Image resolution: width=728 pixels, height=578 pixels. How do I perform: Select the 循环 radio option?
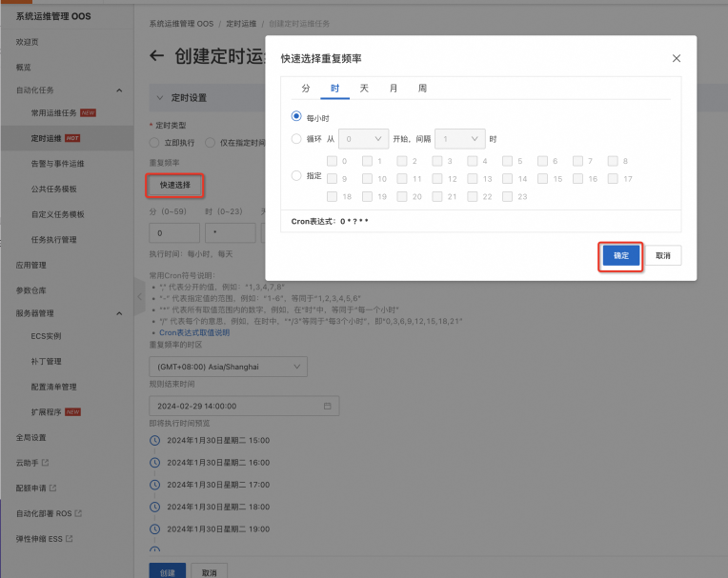pyautogui.click(x=296, y=139)
